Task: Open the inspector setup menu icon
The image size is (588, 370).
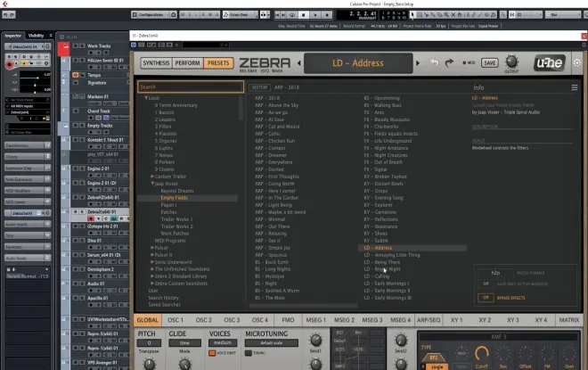Action: point(51,36)
